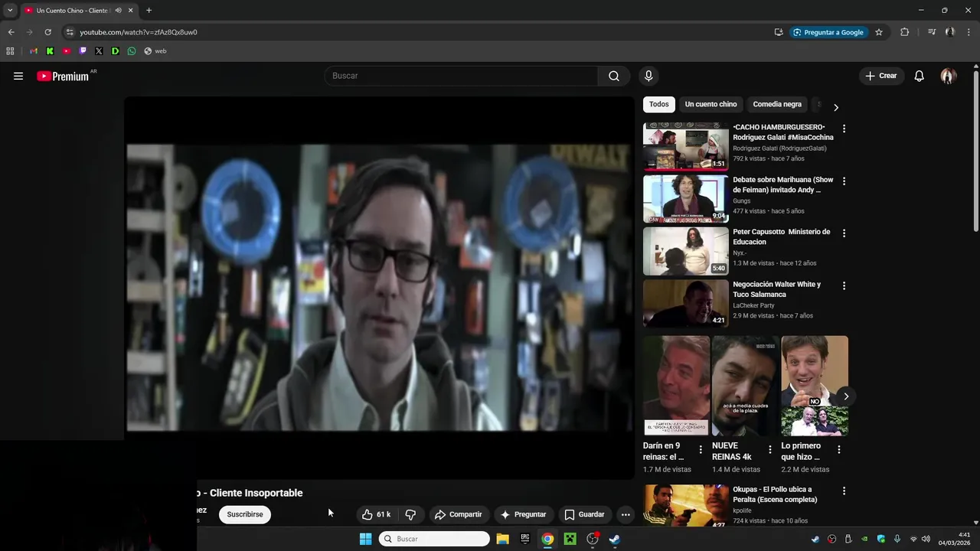Viewport: 980px width, 551px height.
Task: Open Epic Games Launcher from taskbar
Action: 524,539
